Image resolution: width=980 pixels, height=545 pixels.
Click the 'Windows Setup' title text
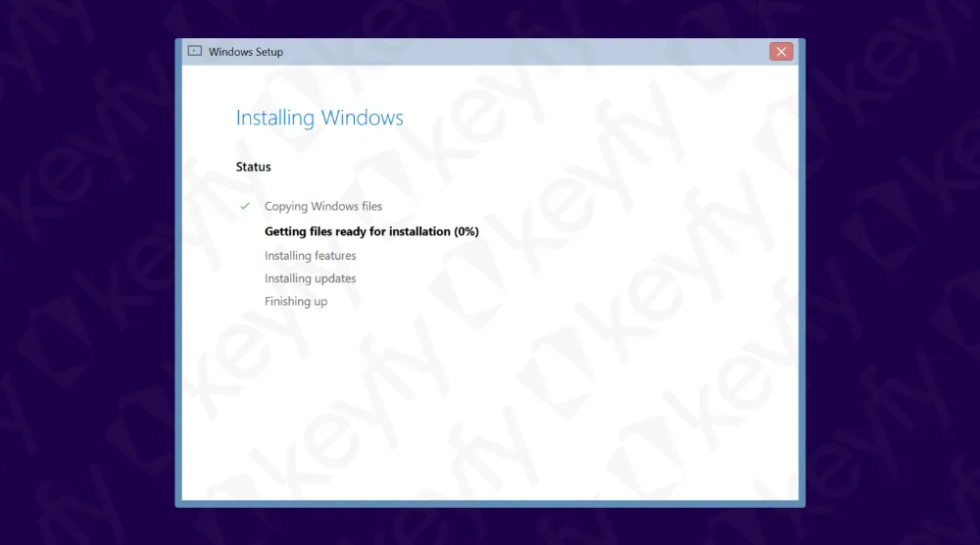tap(246, 52)
